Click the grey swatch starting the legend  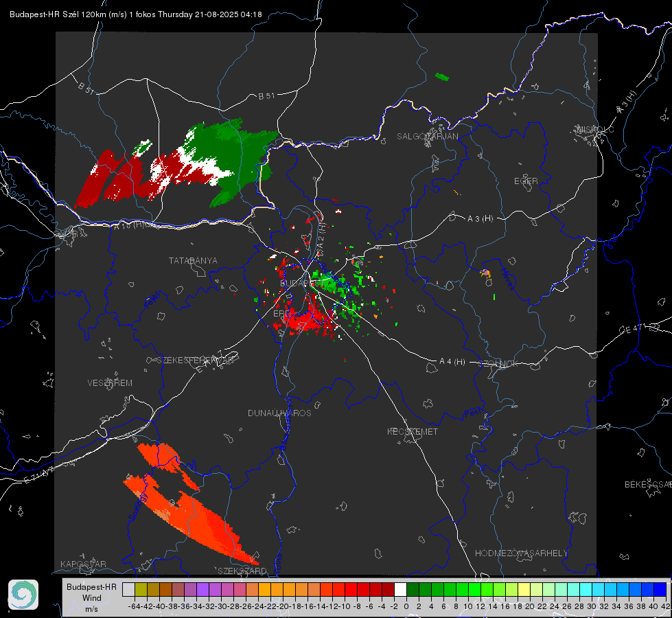[x=128, y=589]
